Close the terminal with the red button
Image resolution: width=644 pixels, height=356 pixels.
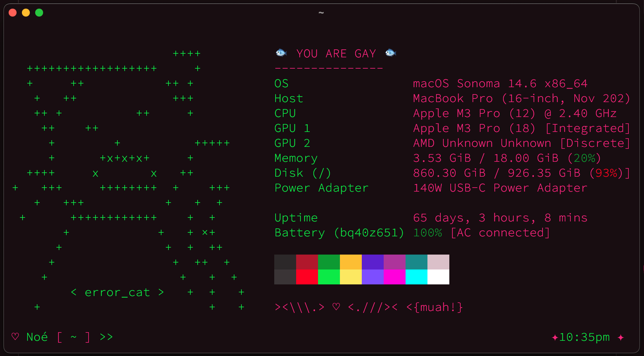[13, 13]
